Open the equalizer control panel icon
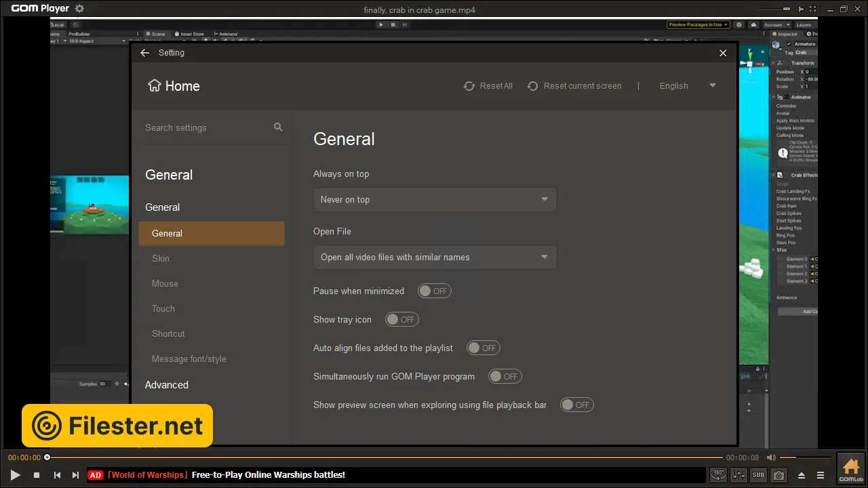This screenshot has width=868, height=488. pos(739,475)
